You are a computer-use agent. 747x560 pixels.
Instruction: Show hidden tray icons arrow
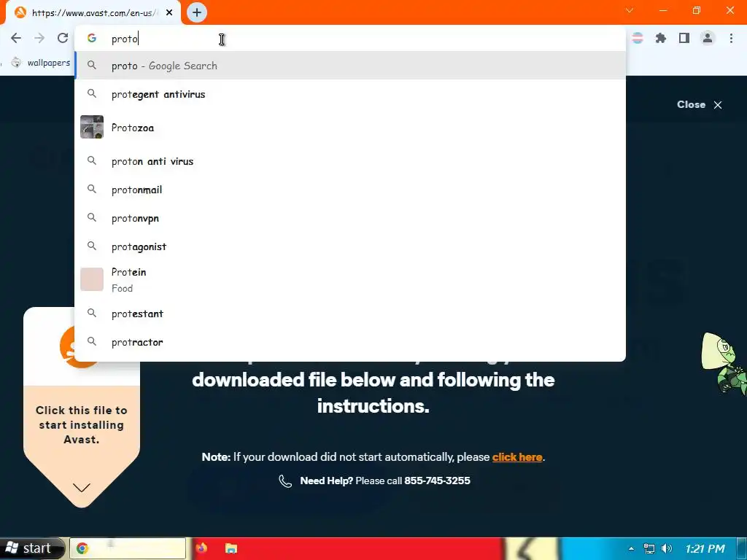[631, 548]
